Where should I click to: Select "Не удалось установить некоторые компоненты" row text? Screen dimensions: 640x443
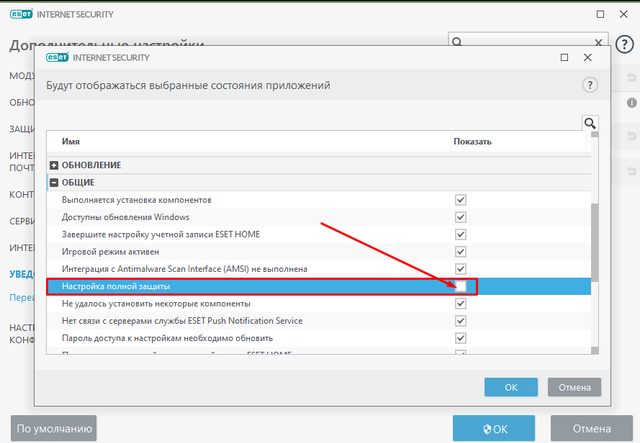[x=156, y=304]
